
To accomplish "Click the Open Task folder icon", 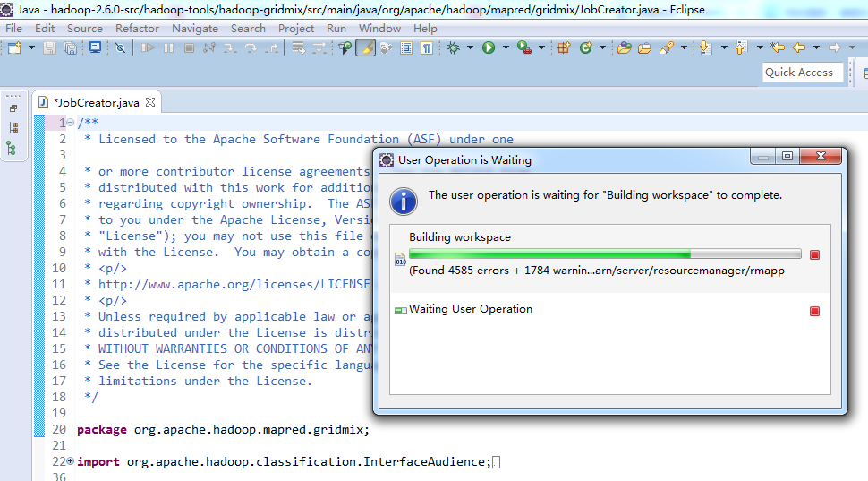I will tap(644, 48).
